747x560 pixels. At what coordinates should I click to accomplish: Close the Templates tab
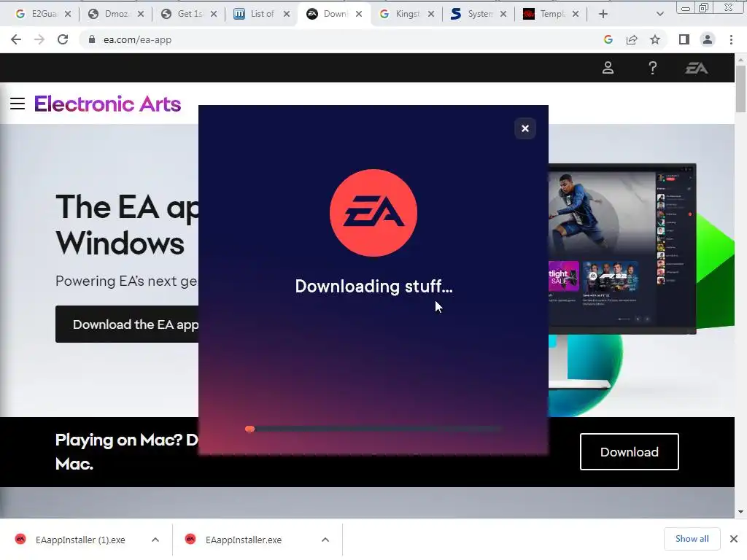tap(576, 14)
